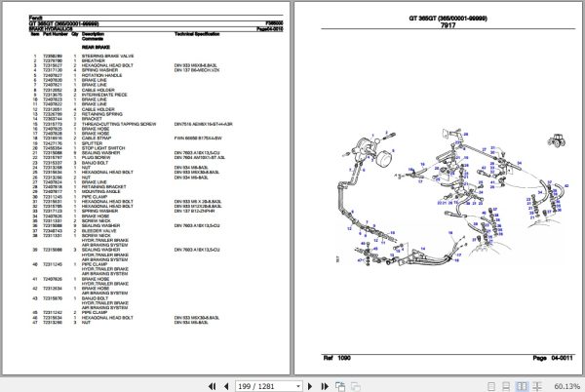585x392 pixels.
Task: Click the 60.13% zoom level
Action: coord(566,386)
